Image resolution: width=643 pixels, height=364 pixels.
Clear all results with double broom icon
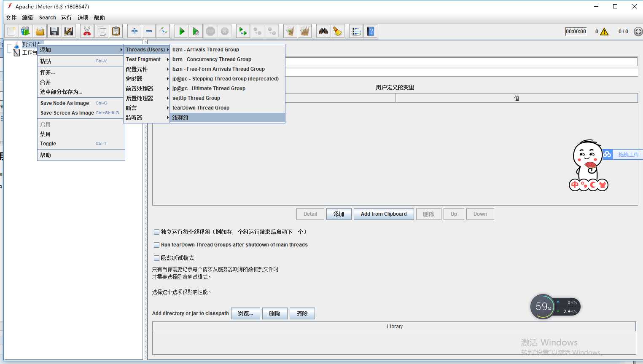pos(305,31)
